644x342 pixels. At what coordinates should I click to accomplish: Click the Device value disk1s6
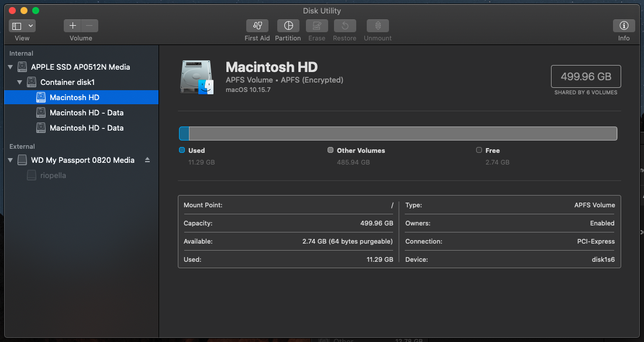coord(603,259)
